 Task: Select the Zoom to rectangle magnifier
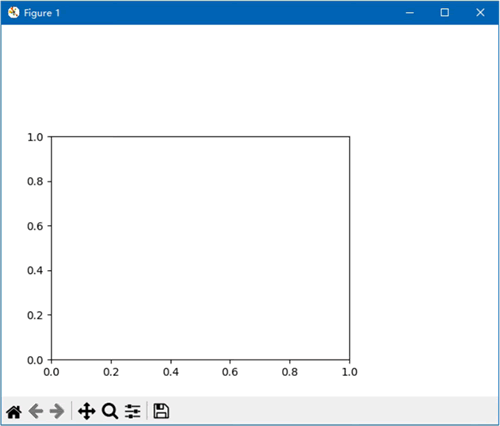[110, 411]
